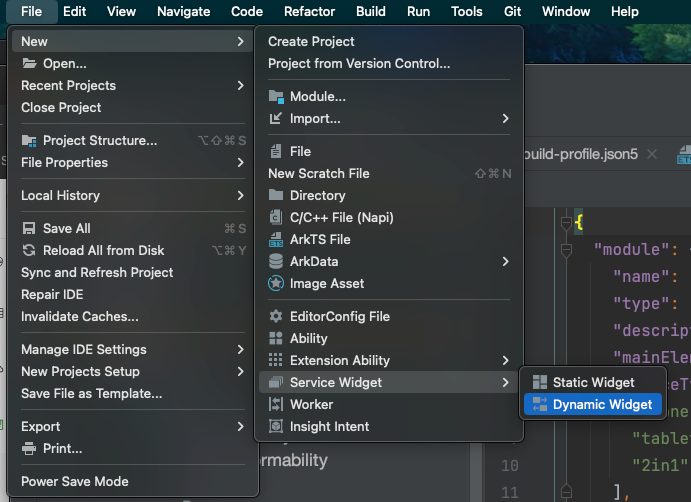Screen dimensions: 691x502
Task: Select Sync and Refresh Project
Action: pos(132,272)
